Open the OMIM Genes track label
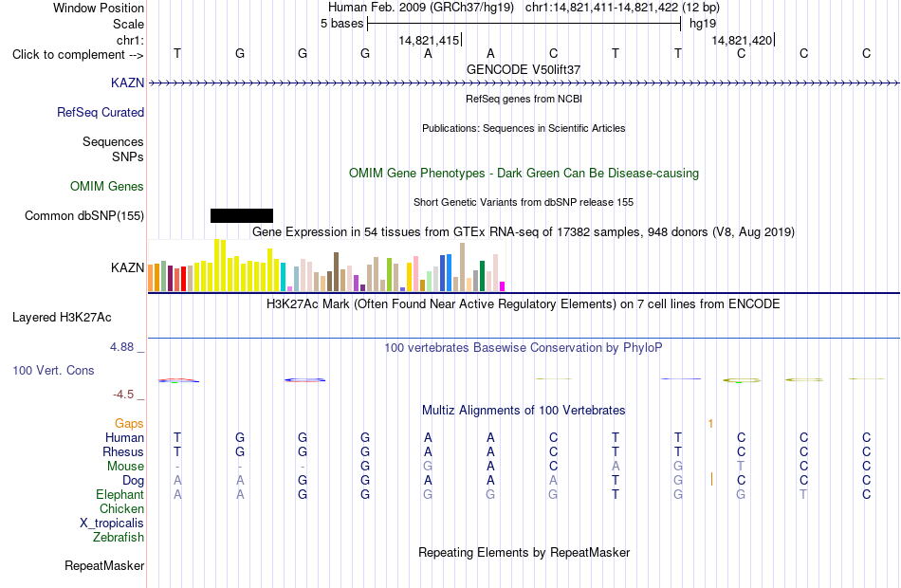901x588 pixels. pyautogui.click(x=107, y=186)
